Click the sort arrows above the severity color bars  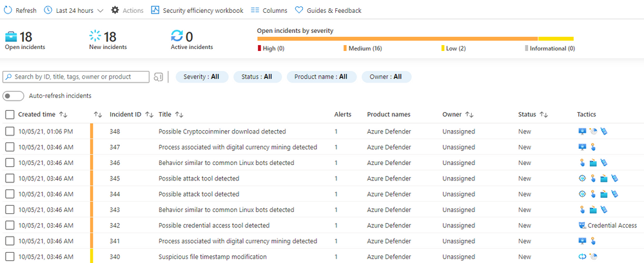click(x=98, y=115)
